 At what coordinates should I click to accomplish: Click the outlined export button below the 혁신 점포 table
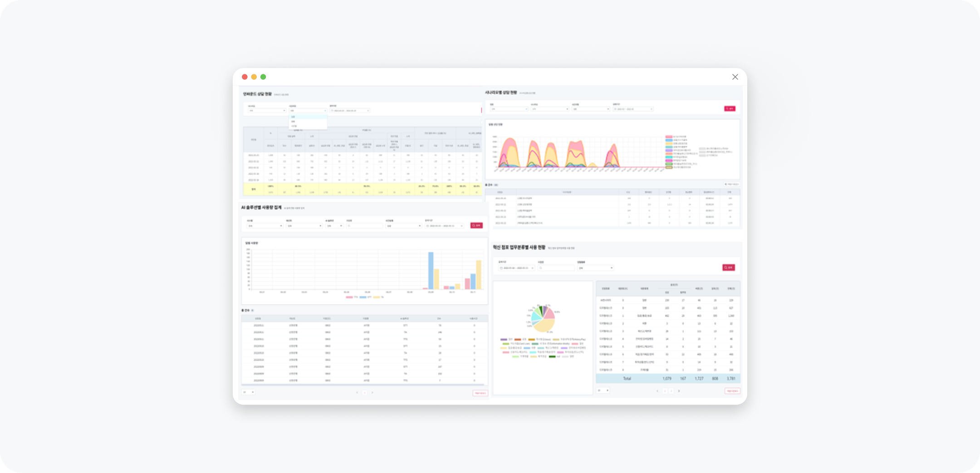pyautogui.click(x=733, y=390)
